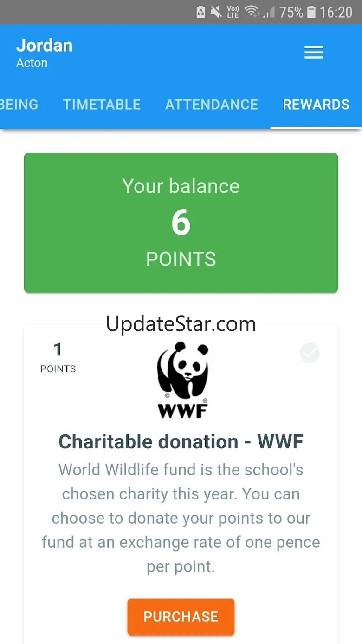Tap the battery icon in status bar
362x644 pixels.
tap(311, 12)
